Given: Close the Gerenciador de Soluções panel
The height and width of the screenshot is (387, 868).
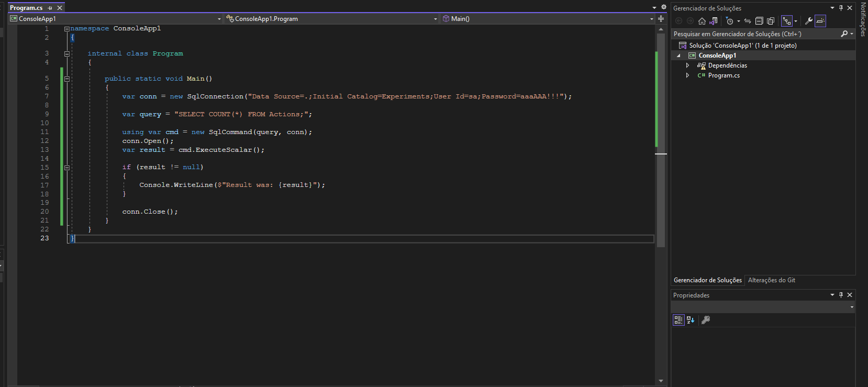Looking at the screenshot, I should [850, 8].
